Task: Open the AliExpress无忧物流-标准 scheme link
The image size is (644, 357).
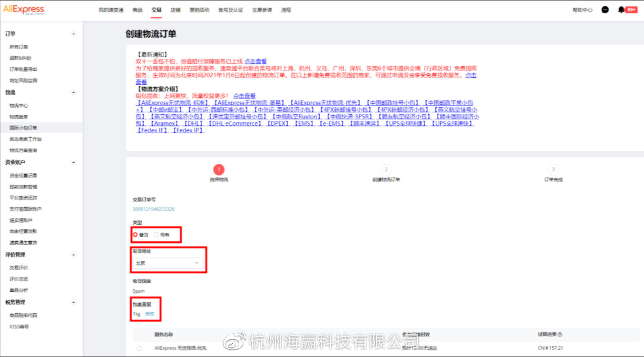Action: (173, 103)
